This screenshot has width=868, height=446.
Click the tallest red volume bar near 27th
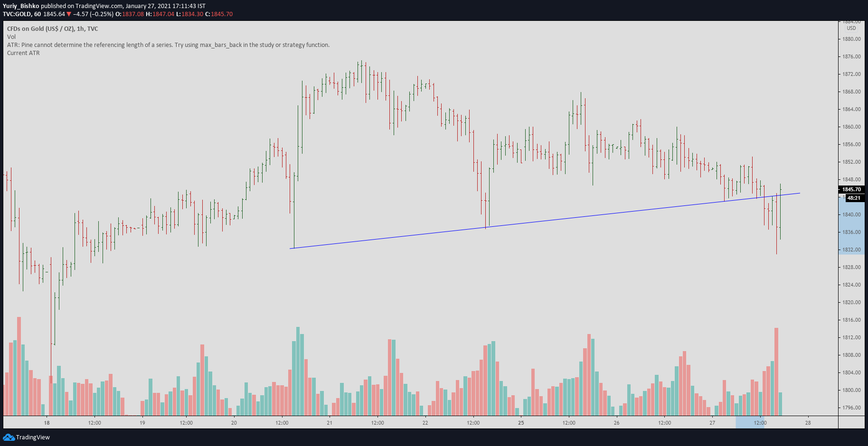(x=776, y=372)
